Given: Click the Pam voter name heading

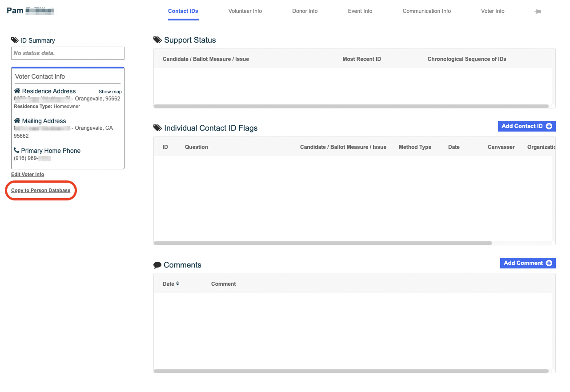Looking at the screenshot, I should point(30,10).
